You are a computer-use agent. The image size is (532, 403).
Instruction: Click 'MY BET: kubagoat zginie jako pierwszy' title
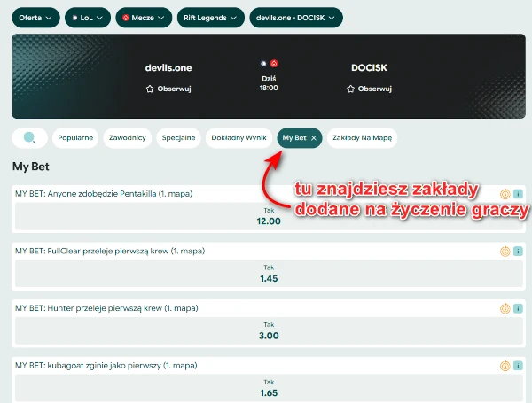click(x=106, y=366)
